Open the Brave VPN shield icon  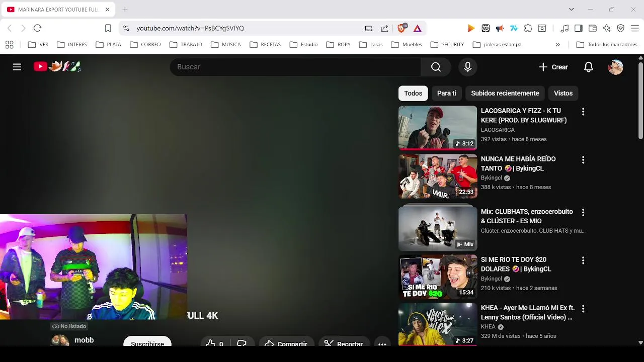(621, 28)
